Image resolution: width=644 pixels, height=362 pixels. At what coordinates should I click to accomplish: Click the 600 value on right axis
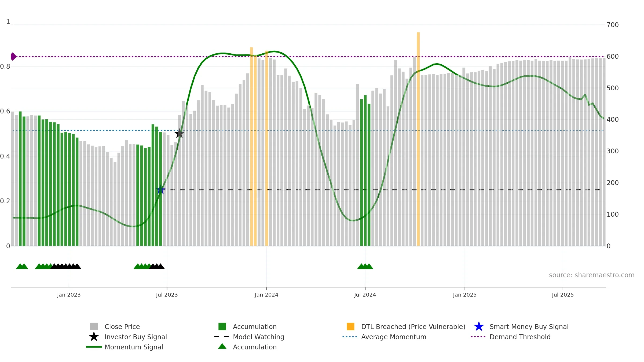pyautogui.click(x=613, y=57)
